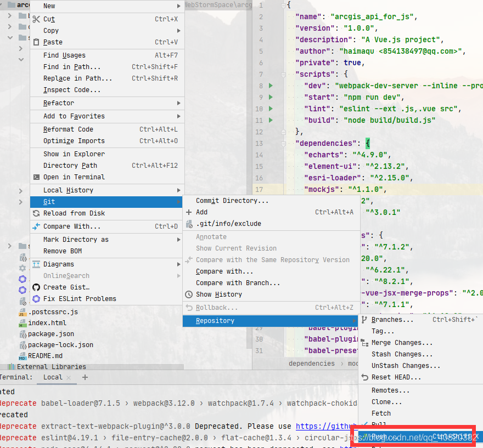Expand the Local History submenu arrow
Image resolution: width=483 pixels, height=448 pixels.
(179, 190)
